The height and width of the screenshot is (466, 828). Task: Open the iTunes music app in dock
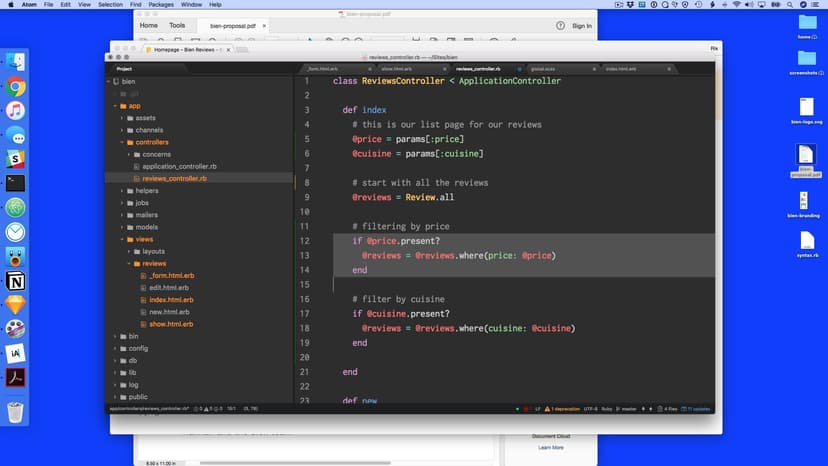pos(16,111)
